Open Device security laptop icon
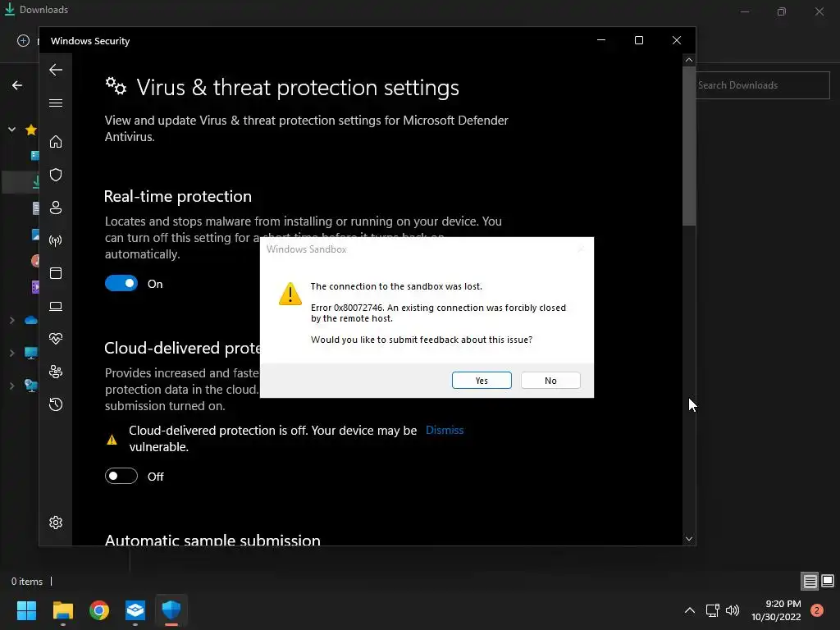This screenshot has height=630, width=840. coord(56,307)
